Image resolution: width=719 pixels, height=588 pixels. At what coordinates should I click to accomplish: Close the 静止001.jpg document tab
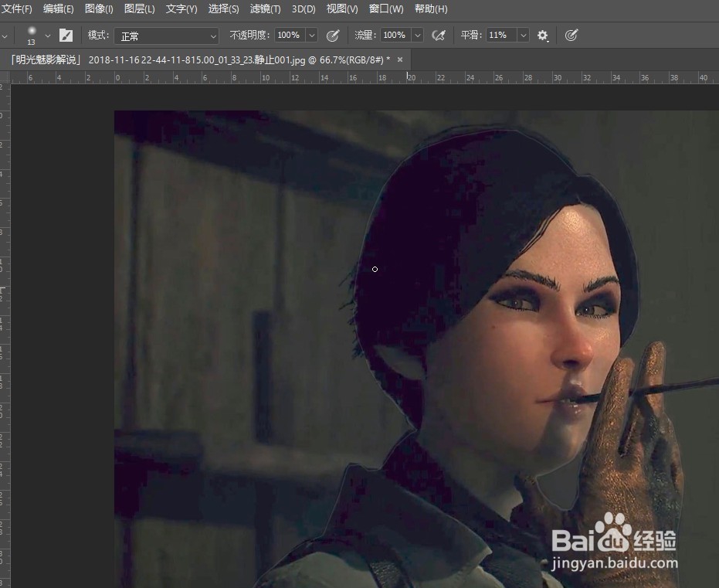click(x=400, y=59)
